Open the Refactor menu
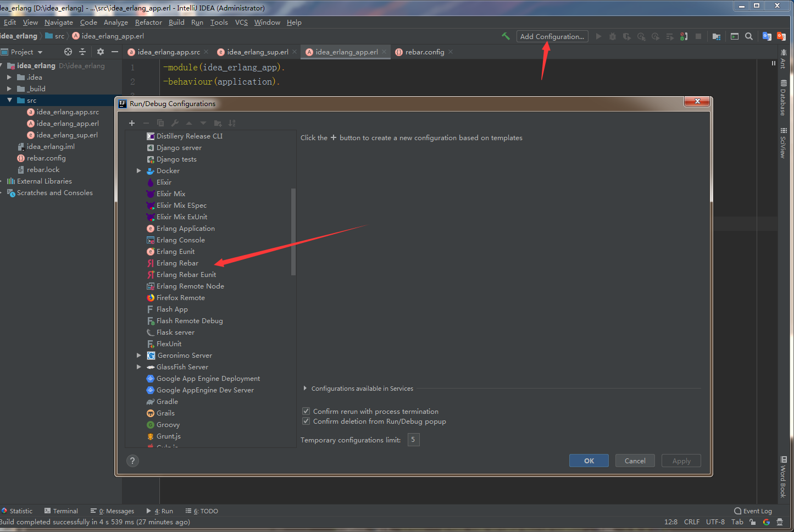Viewport: 794px width, 532px height. tap(148, 22)
